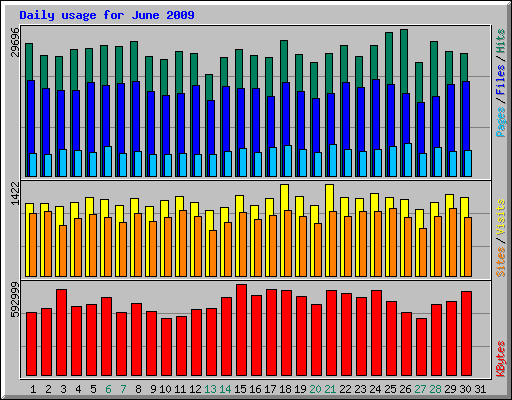Select the orange Sites bar for day 29
512x400 pixels.
[x=453, y=242]
